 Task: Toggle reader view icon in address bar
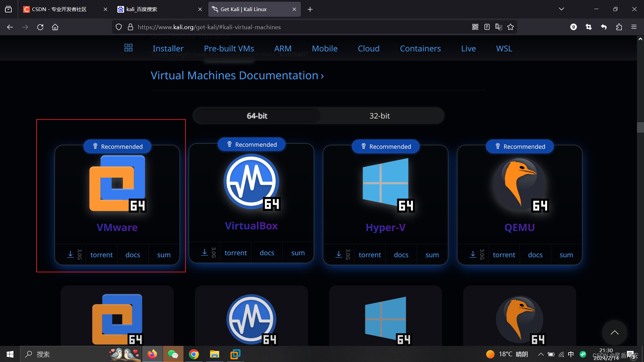tap(487, 27)
